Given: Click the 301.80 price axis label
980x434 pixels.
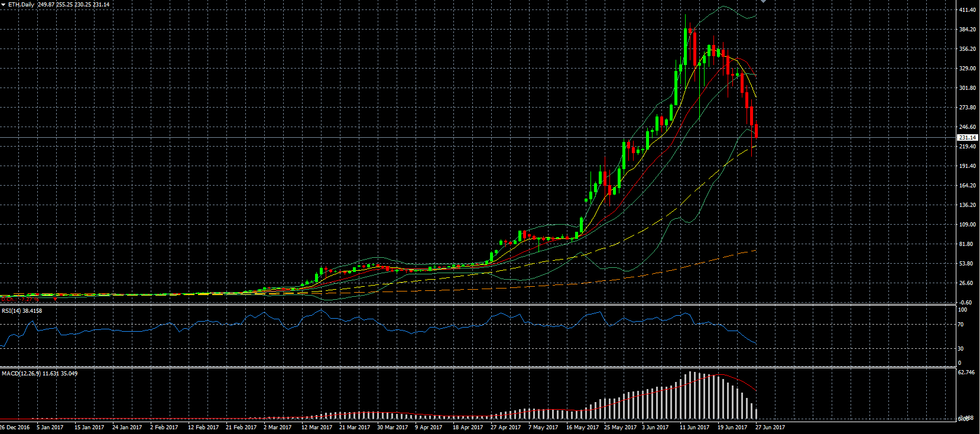Looking at the screenshot, I should pyautogui.click(x=968, y=88).
